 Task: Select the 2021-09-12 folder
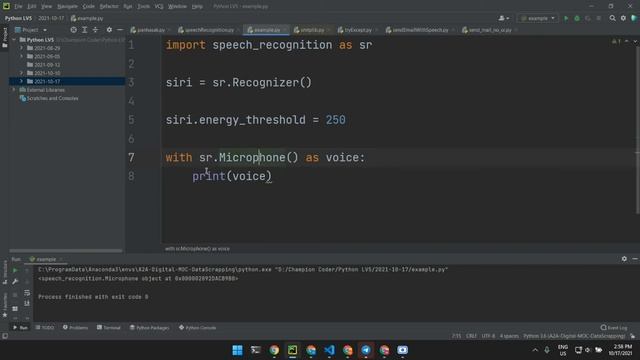point(47,65)
